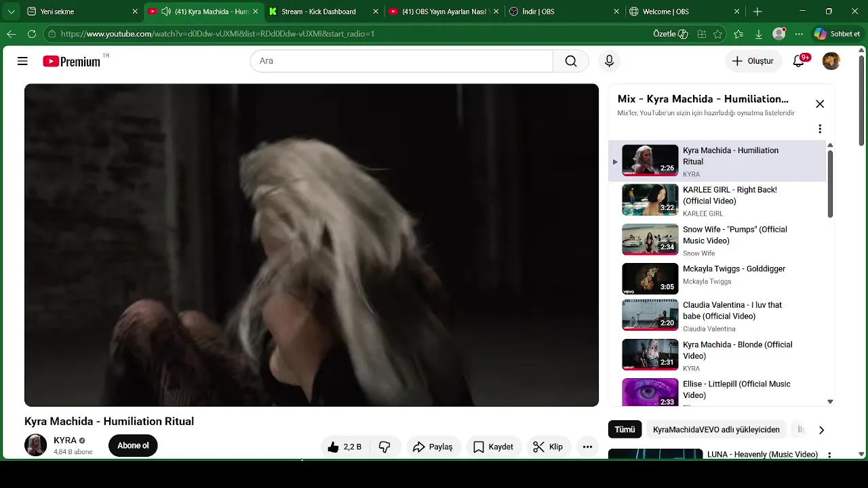The width and height of the screenshot is (868, 488).
Task: Close the Mix playlist panel
Action: pos(820,104)
